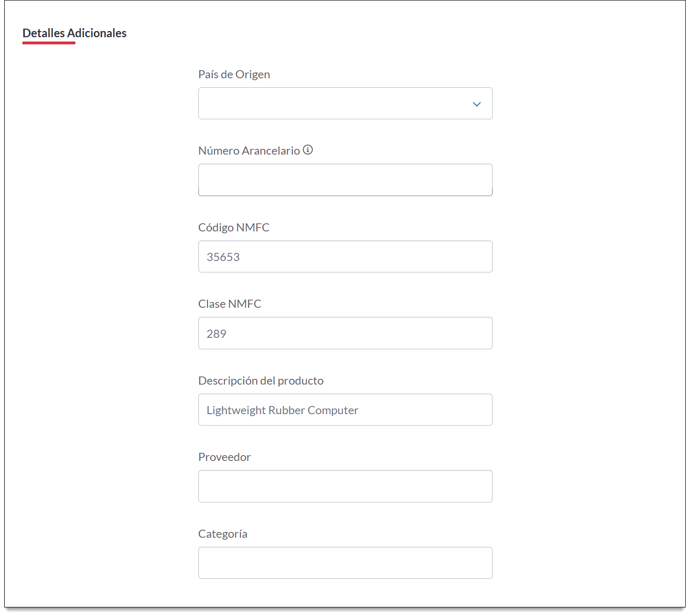The height and width of the screenshot is (616, 690).
Task: Click the empty Proveedor field
Action: [x=345, y=486]
